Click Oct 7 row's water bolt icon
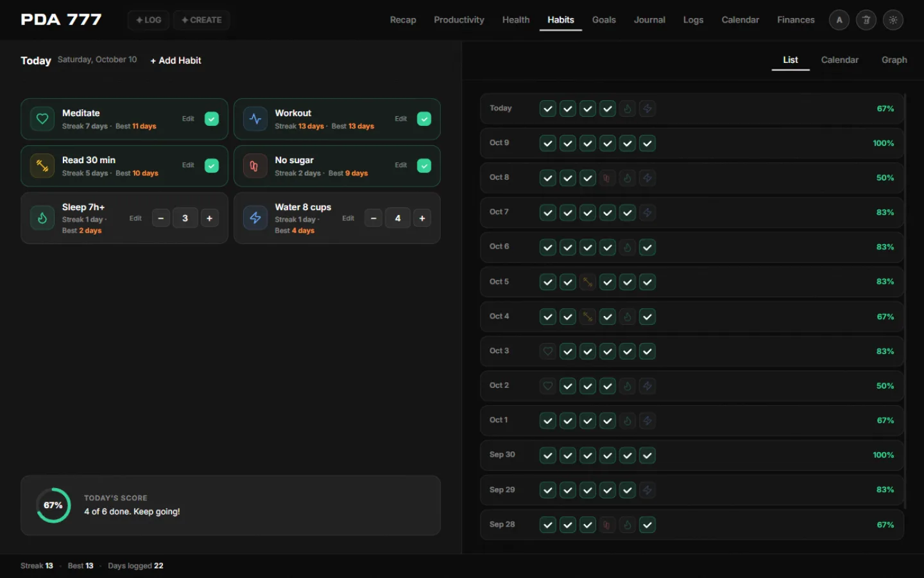This screenshot has width=924, height=578. [647, 213]
